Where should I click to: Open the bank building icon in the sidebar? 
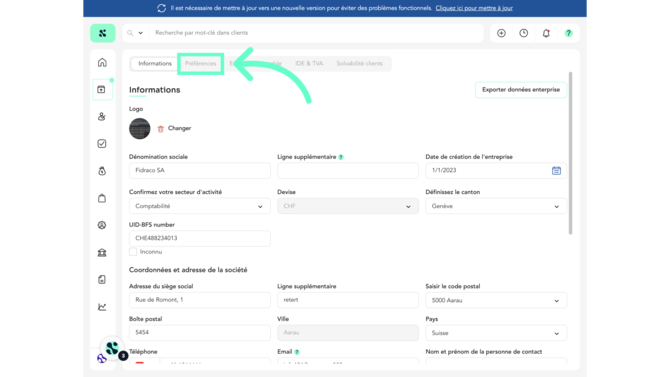tap(102, 252)
